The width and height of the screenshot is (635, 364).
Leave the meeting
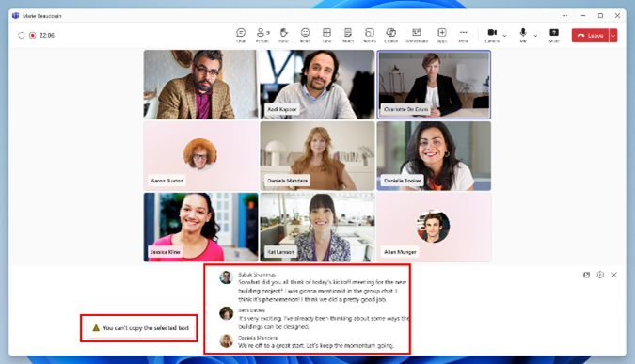tap(591, 35)
